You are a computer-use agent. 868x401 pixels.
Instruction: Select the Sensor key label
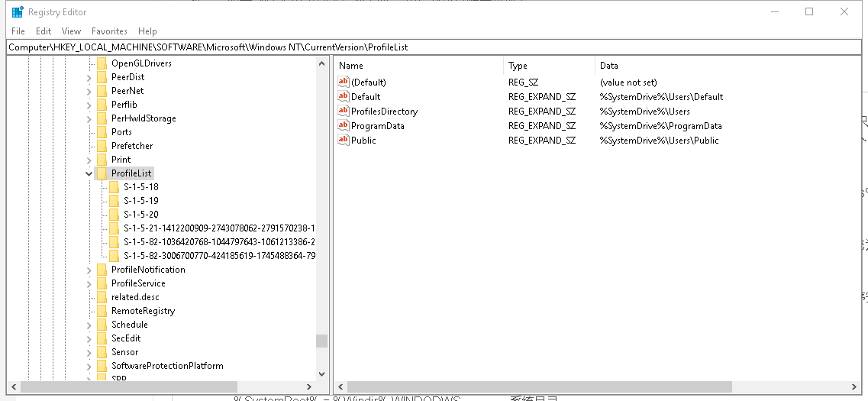click(x=124, y=352)
